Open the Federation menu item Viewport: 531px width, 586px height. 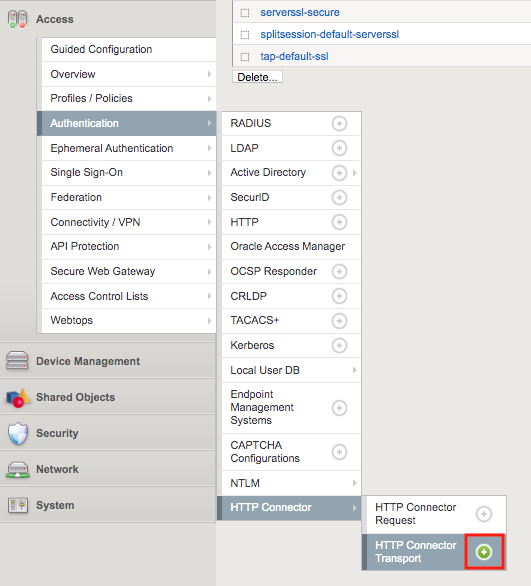[129, 197]
